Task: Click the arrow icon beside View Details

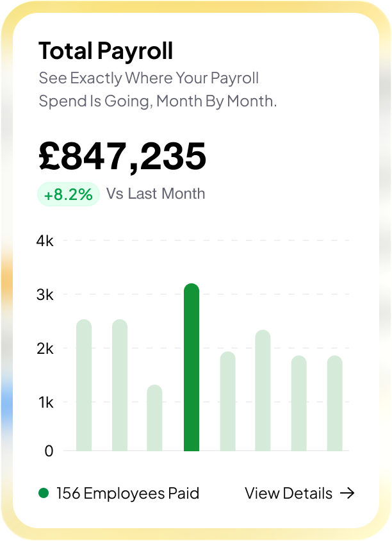Action: (347, 493)
